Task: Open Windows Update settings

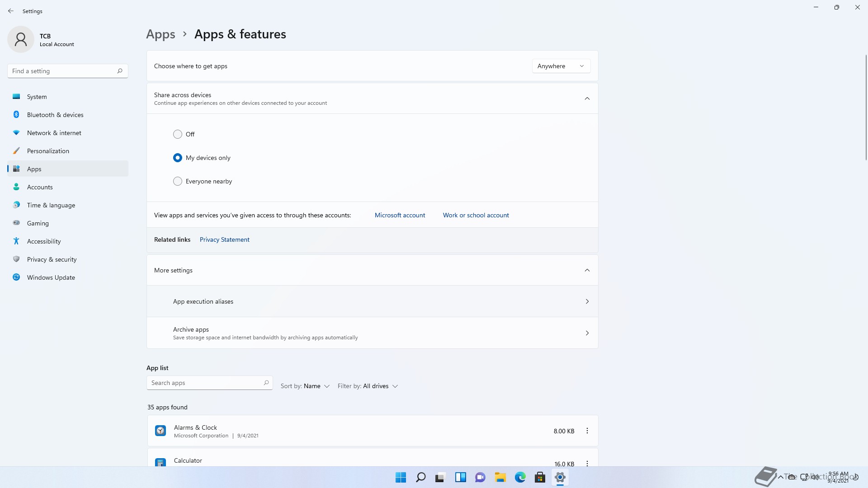Action: pyautogui.click(x=68, y=277)
